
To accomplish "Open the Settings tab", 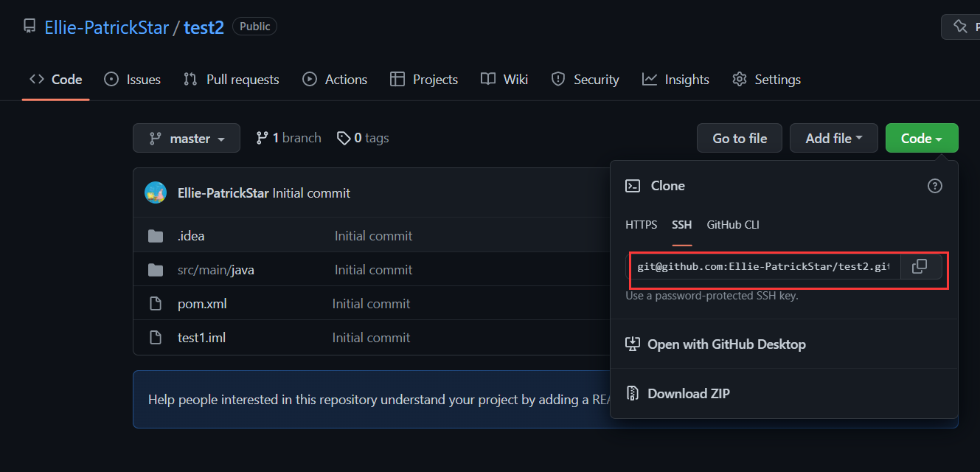I will [766, 80].
